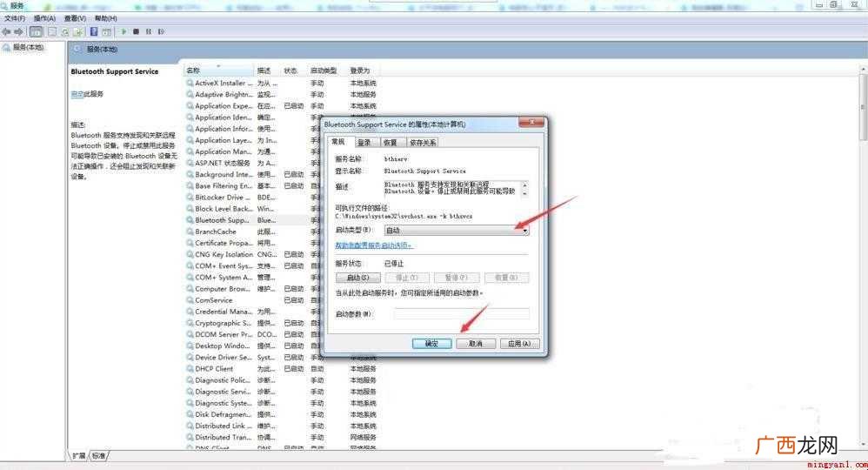Switch to the 扩展 view tab at bottom
The image size is (868, 470).
click(78, 455)
